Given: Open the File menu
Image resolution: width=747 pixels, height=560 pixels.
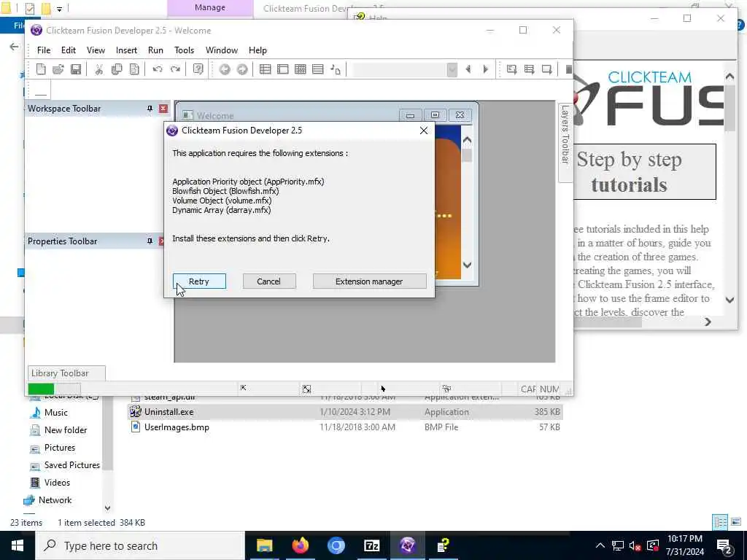Looking at the screenshot, I should (x=44, y=50).
